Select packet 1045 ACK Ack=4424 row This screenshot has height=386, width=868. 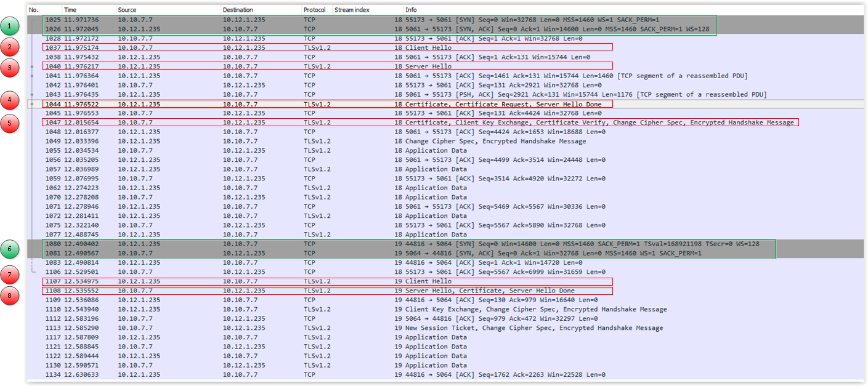point(445,113)
